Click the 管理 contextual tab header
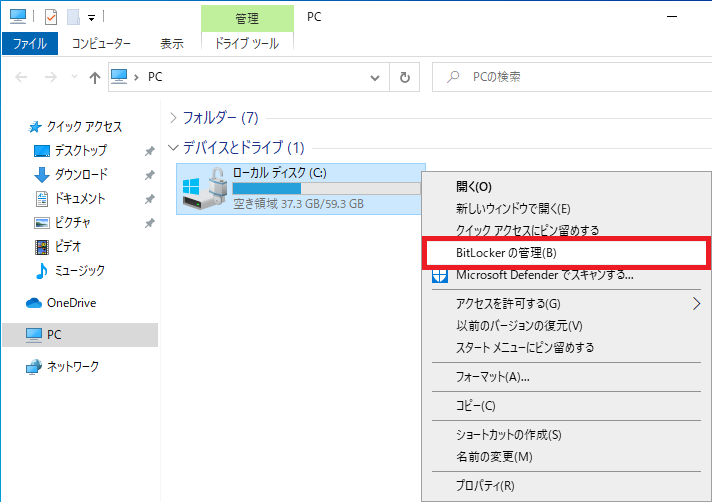Image resolution: width=712 pixels, height=502 pixels. [x=247, y=19]
